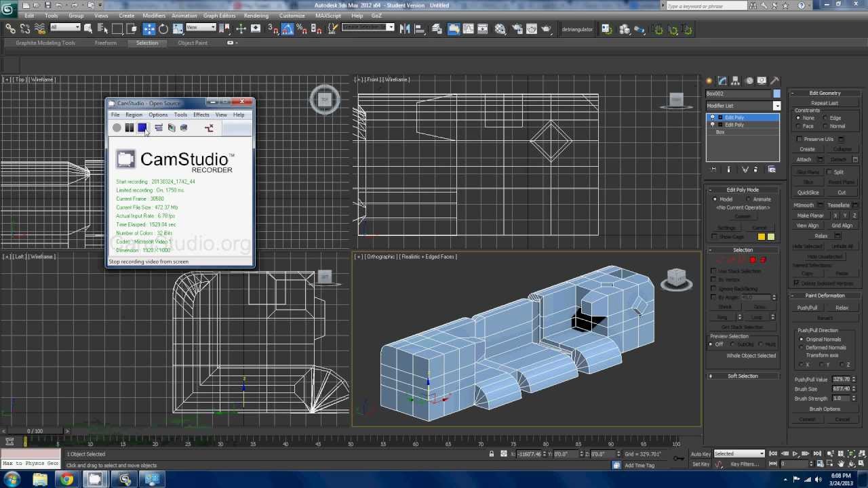Image resolution: width=868 pixels, height=488 pixels.
Task: Click the Repeat Last button
Action: (x=825, y=103)
